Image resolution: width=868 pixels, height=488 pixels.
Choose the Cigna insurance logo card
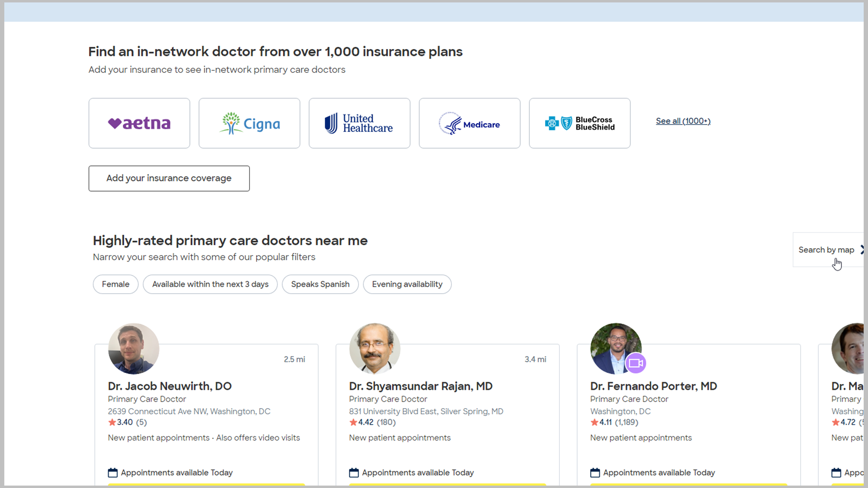click(x=250, y=123)
